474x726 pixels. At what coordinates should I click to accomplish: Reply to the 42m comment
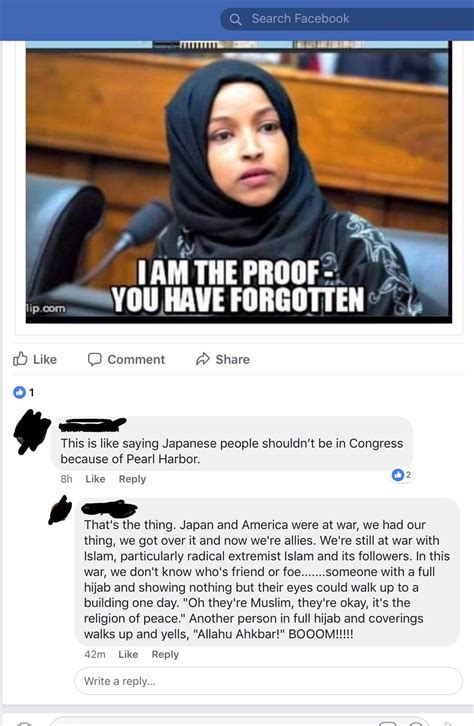pyautogui.click(x=165, y=654)
